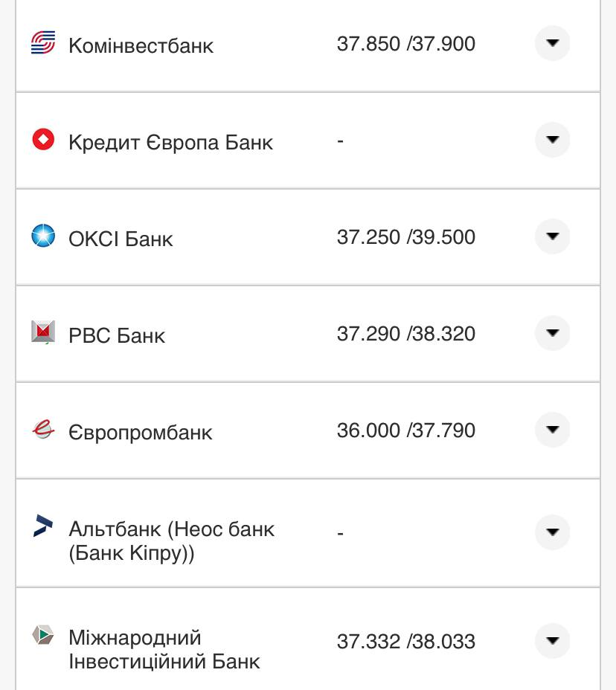Image resolution: width=616 pixels, height=690 pixels.
Task: Click the Європромбанк logo icon
Action: (43, 429)
